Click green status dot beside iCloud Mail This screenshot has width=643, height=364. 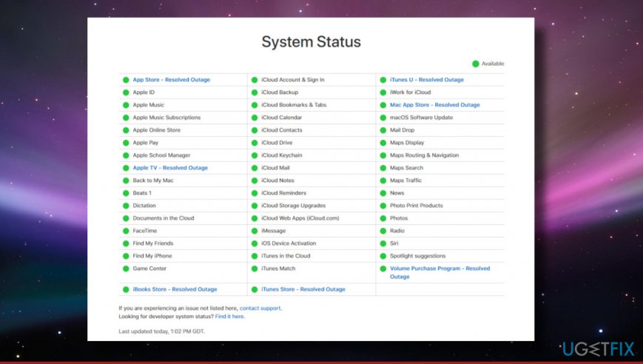point(255,168)
